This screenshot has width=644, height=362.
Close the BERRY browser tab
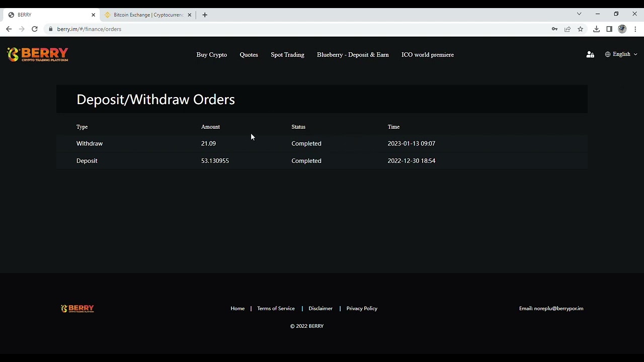93,15
